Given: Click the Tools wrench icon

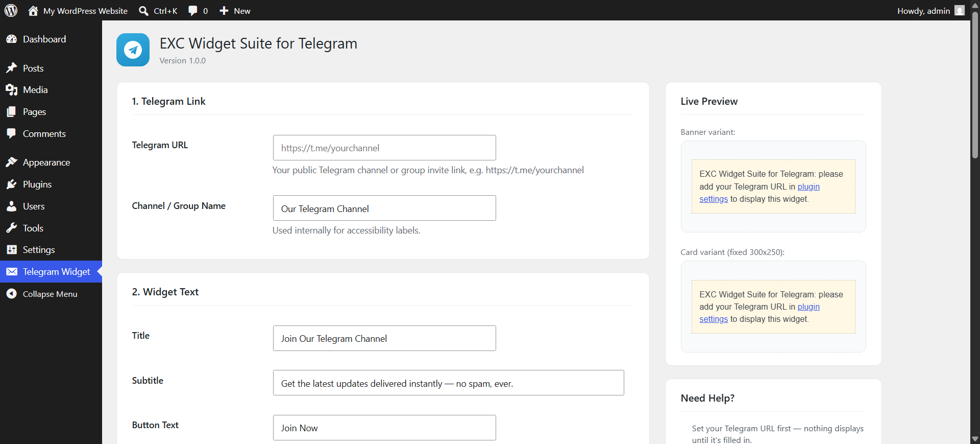Looking at the screenshot, I should tap(12, 228).
